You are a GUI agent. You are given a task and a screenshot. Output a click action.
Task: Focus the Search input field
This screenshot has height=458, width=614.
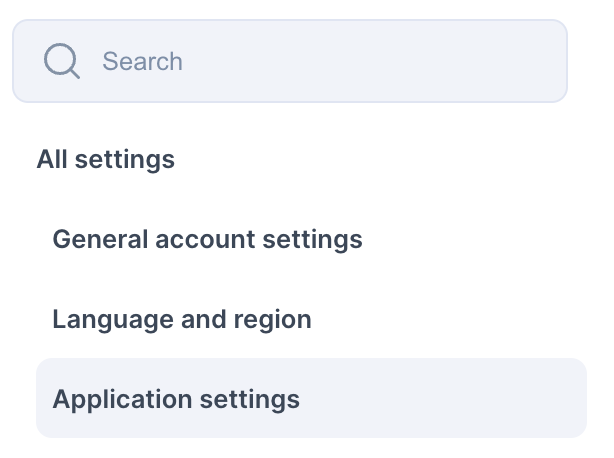pos(290,61)
